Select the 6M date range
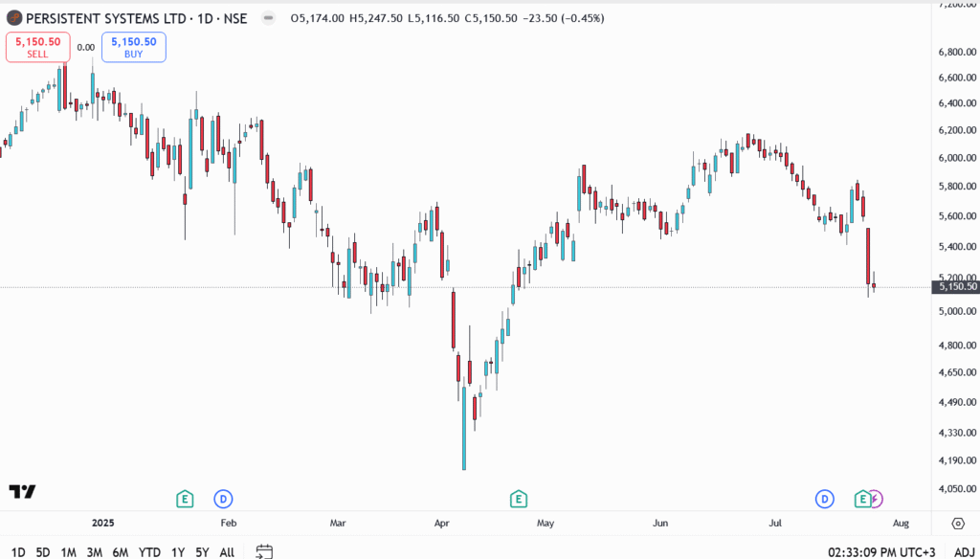 (120, 552)
